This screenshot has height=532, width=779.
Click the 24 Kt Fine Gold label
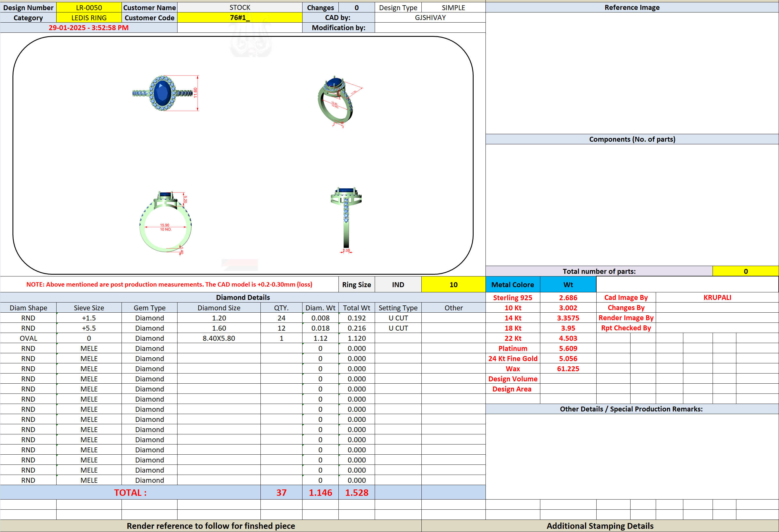pyautogui.click(x=512, y=358)
